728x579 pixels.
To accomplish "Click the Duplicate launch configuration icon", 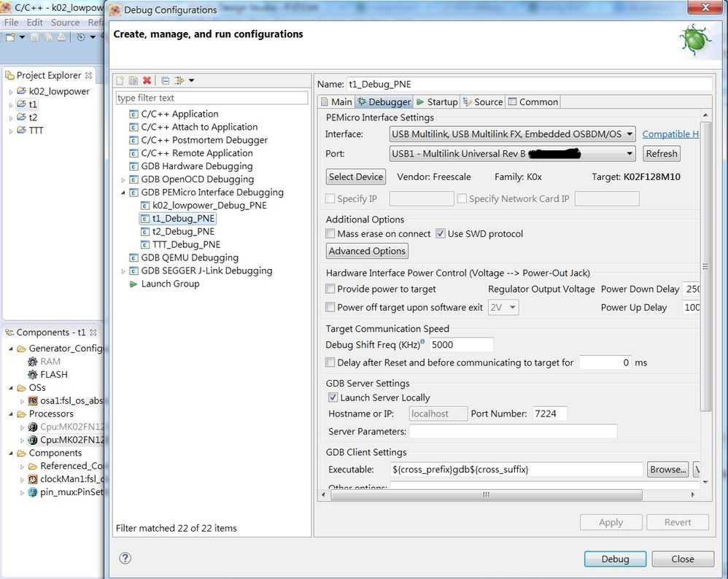I will pos(133,81).
